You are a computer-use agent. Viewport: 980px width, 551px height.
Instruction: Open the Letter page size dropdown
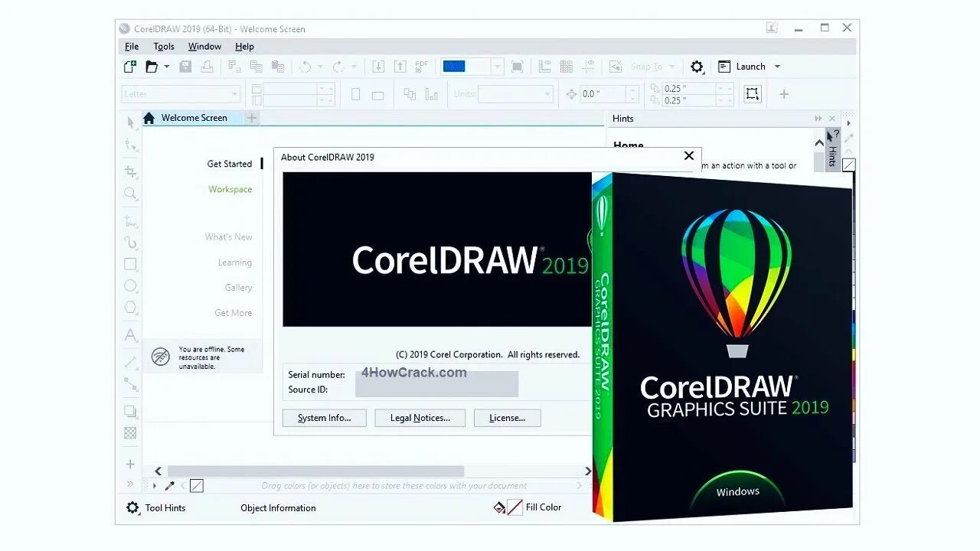coord(236,93)
